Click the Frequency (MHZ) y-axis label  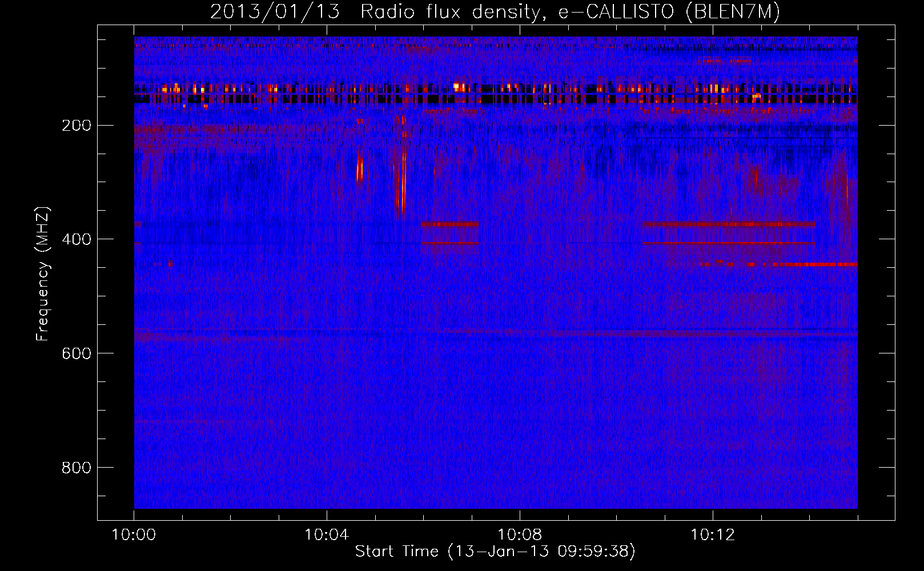43,274
